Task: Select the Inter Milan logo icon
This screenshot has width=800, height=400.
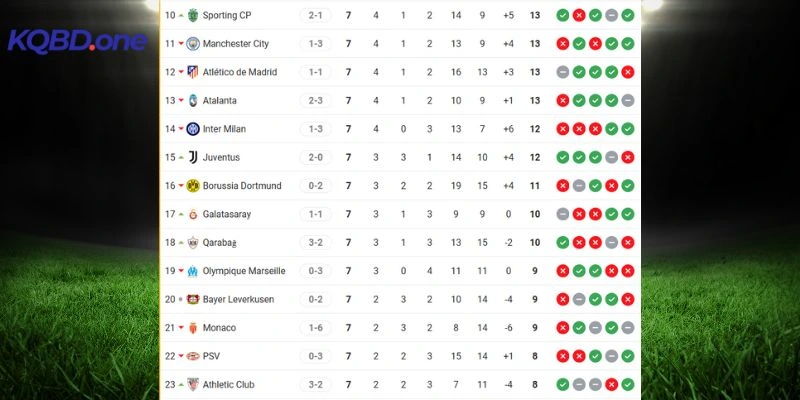Action: pos(193,129)
